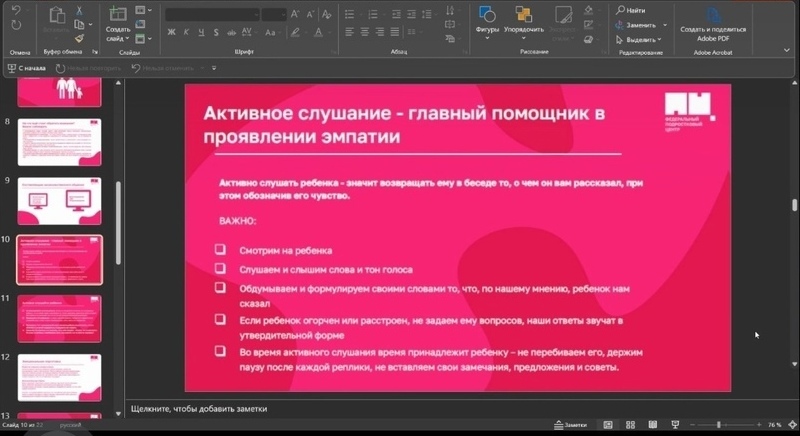Screen dimensions: 800x436
Task: Open the Фигуры shapes gallery
Action: coord(487,20)
